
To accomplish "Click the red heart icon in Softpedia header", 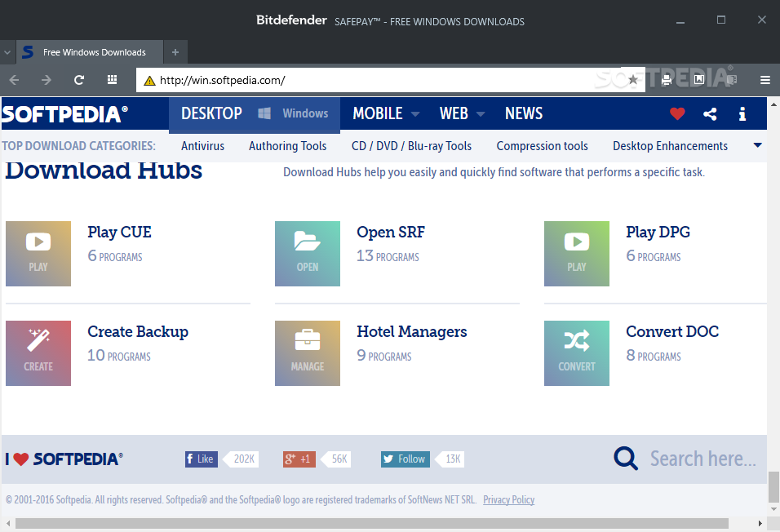I will (677, 114).
